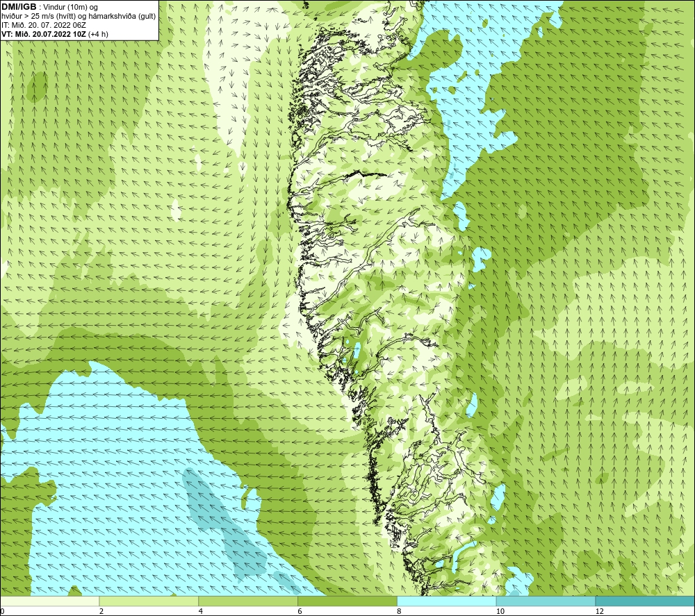Click the scale label '2'

(x=101, y=612)
